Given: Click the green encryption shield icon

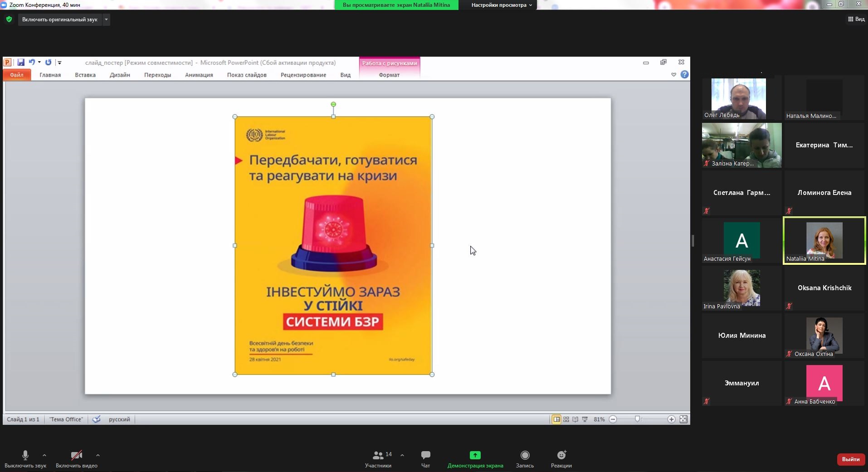Looking at the screenshot, I should point(9,19).
